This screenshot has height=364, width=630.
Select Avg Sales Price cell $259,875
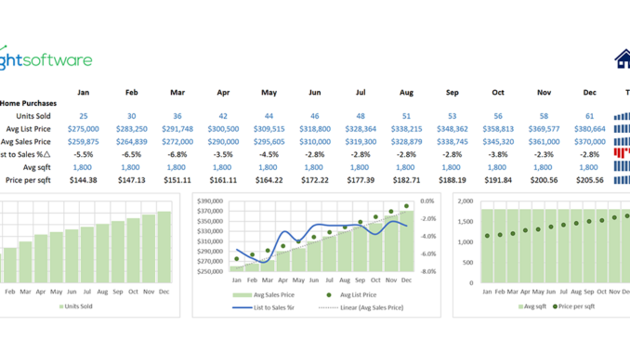[x=84, y=142]
